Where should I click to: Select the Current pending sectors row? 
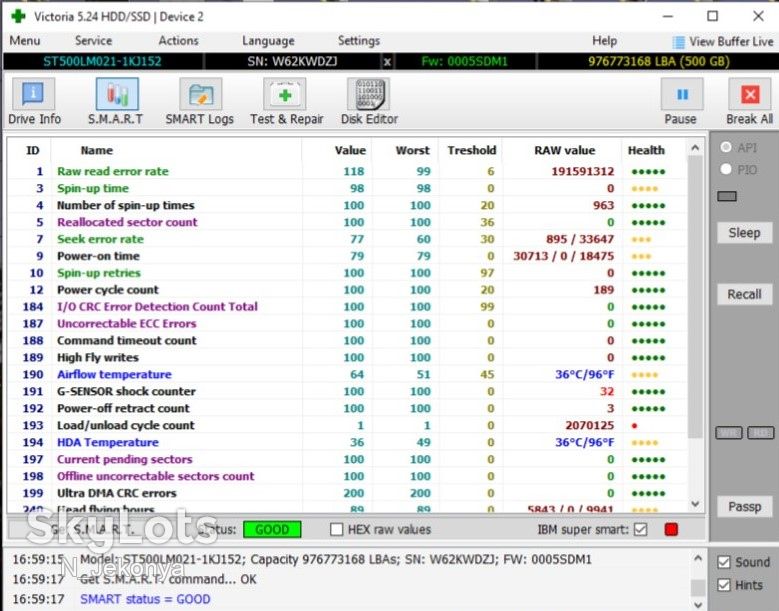click(348, 459)
